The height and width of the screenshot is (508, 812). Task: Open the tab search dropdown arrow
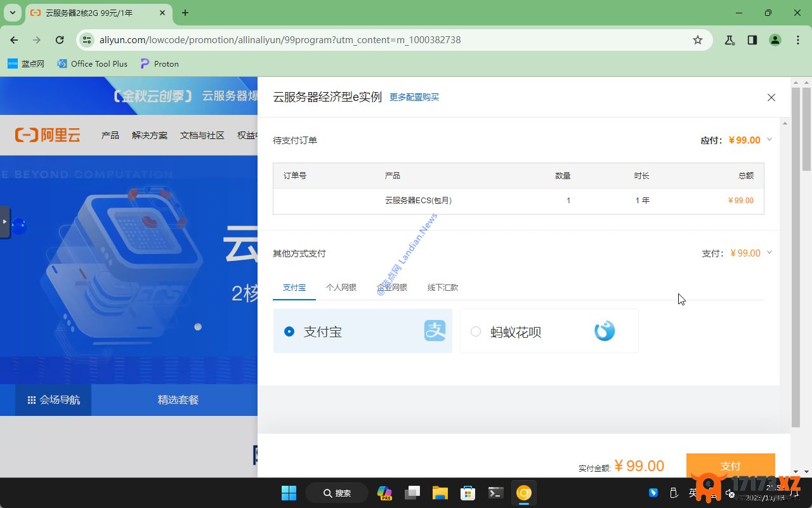click(x=12, y=13)
